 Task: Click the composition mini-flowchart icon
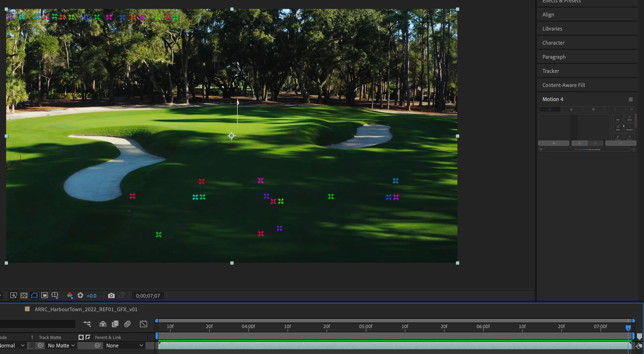pyautogui.click(x=87, y=324)
